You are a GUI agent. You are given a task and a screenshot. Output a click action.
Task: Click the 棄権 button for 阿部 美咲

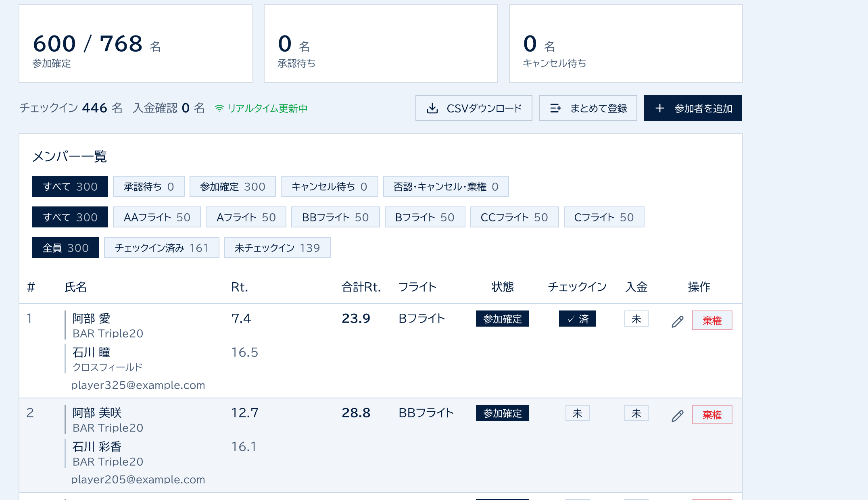coord(712,415)
